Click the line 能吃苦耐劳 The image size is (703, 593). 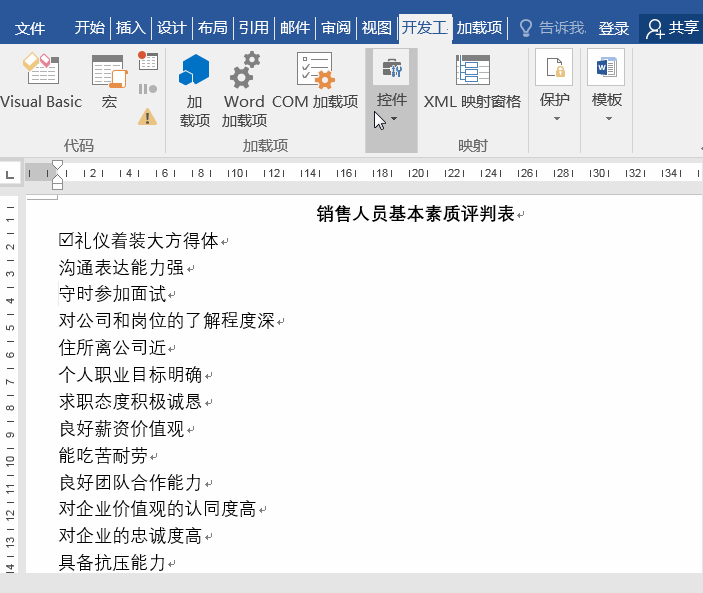pos(103,455)
